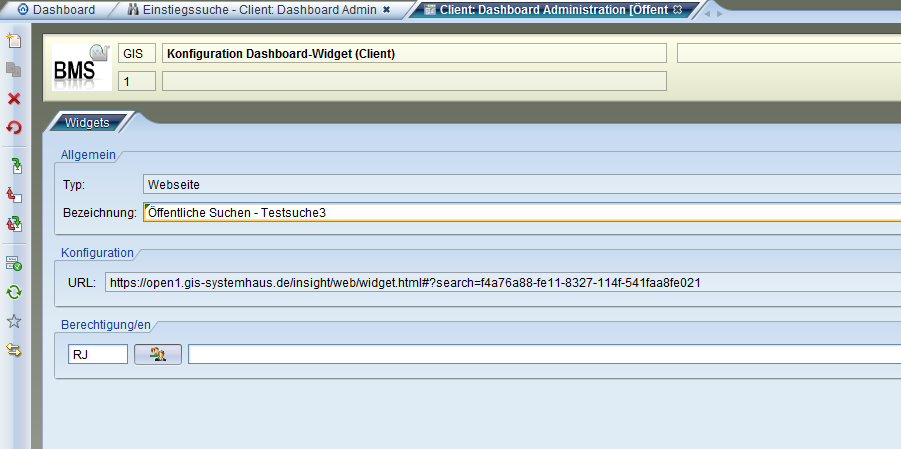Viewport: 901px width, 449px height.
Task: Click the red arrow document export icon
Action: click(x=14, y=194)
